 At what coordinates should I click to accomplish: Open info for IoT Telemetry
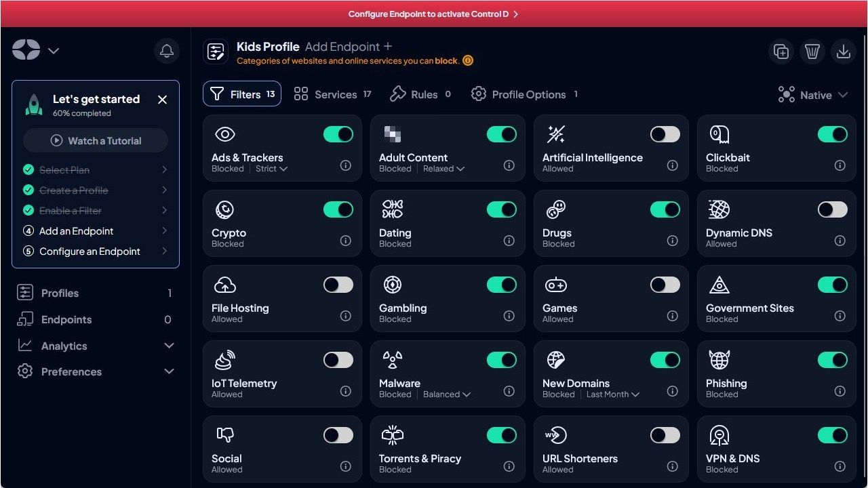tap(346, 391)
